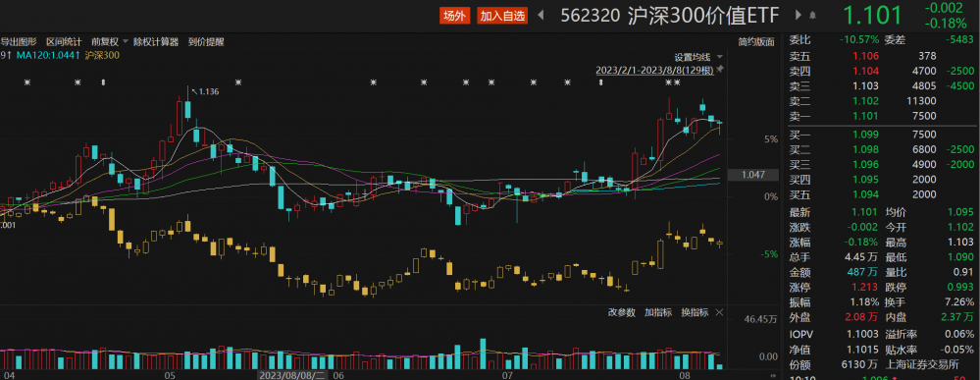Select the 买三 row at 1.096
The width and height of the screenshot is (980, 380).
coord(882,165)
